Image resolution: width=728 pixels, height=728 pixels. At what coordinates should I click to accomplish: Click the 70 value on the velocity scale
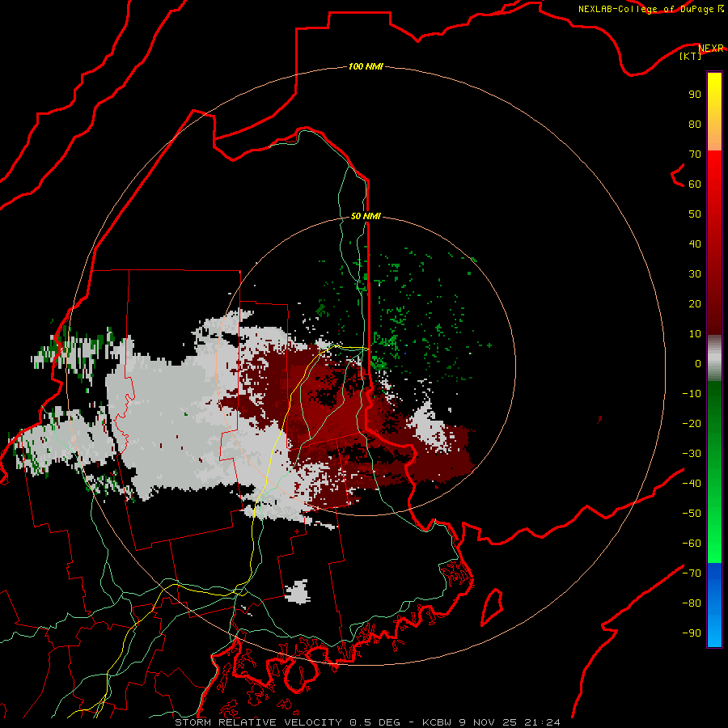[695, 154]
